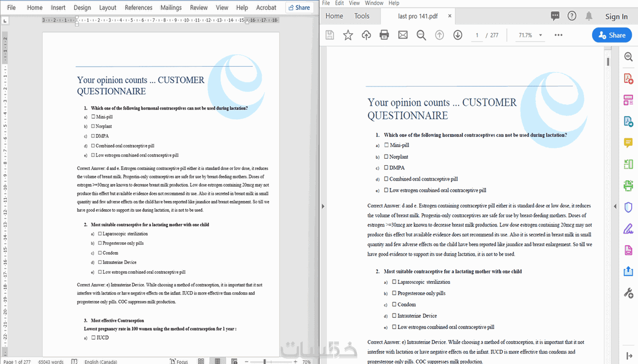This screenshot has height=364, width=638.
Task: Open the Fill & Sign pen icon
Action: click(x=628, y=229)
